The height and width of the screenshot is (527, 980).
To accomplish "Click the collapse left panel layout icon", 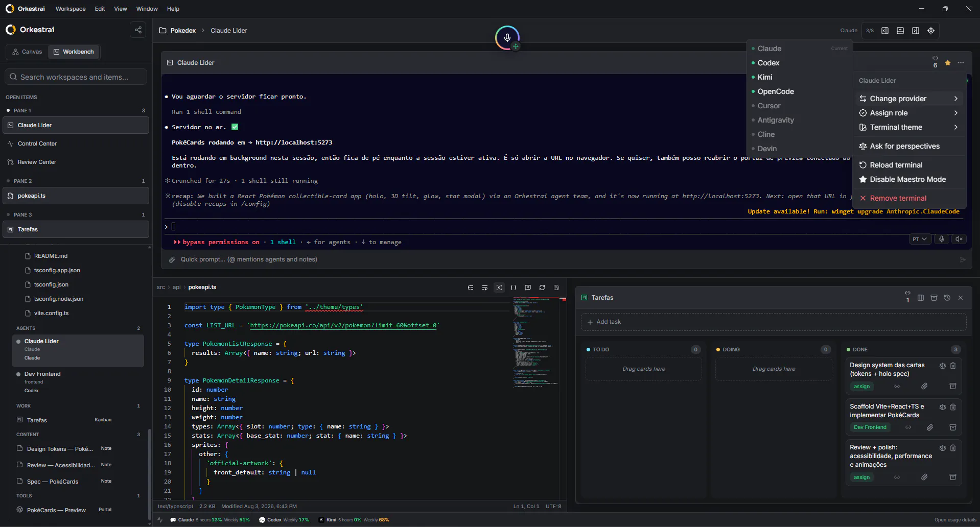I will click(x=885, y=31).
